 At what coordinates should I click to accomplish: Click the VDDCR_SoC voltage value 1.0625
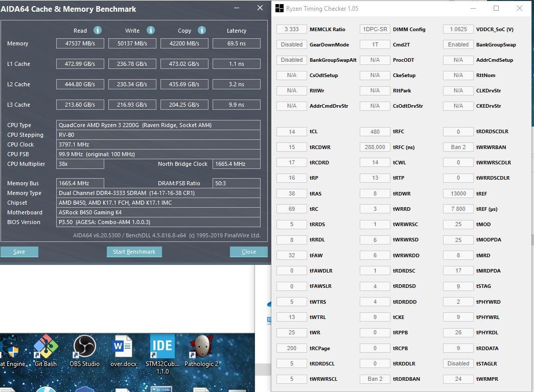458,29
